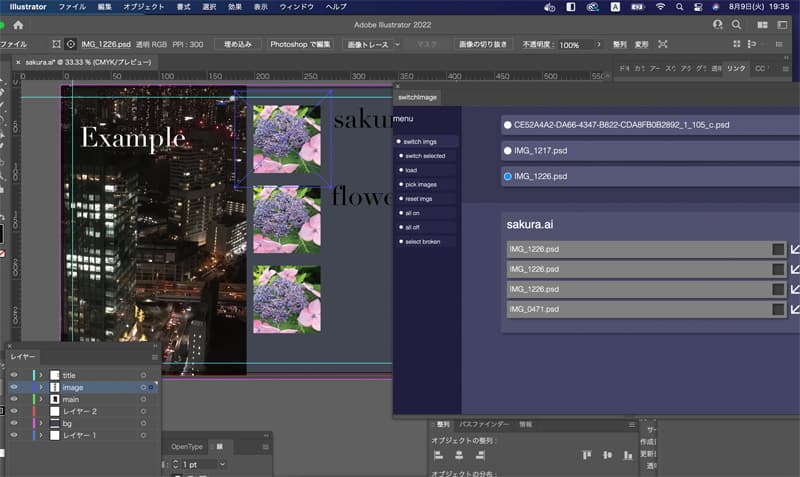Select the IMG_1226.psd radio button
Screen dimensions: 800x477
click(508, 177)
